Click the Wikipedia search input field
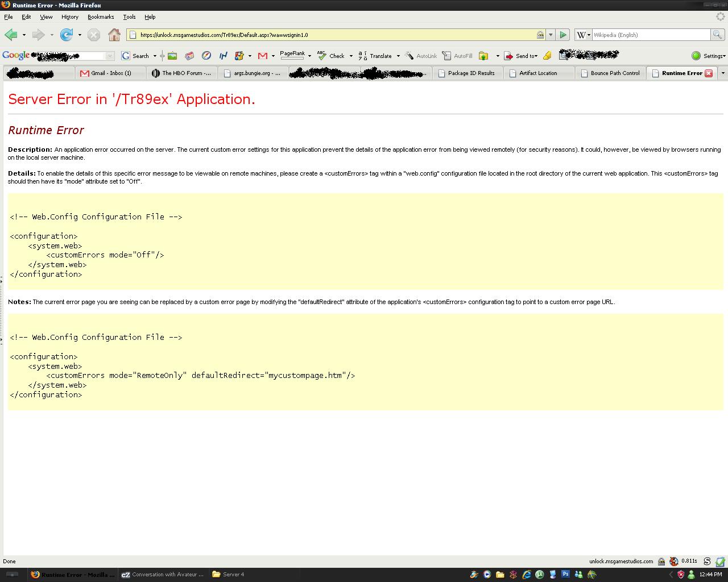728x582 pixels. (x=651, y=35)
